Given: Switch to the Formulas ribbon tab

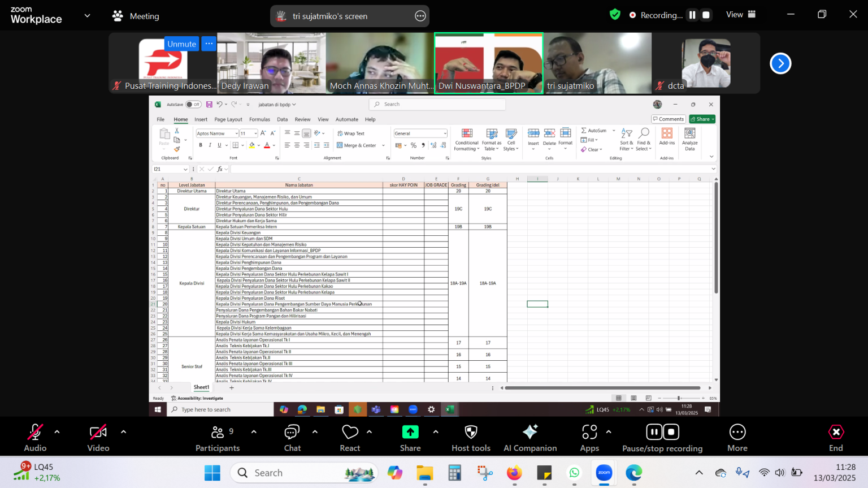Looking at the screenshot, I should (259, 119).
